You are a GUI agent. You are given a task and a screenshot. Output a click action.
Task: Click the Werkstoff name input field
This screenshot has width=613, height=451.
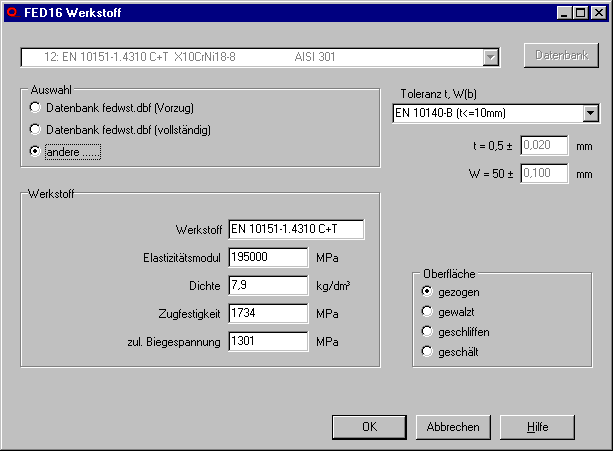[x=296, y=229]
